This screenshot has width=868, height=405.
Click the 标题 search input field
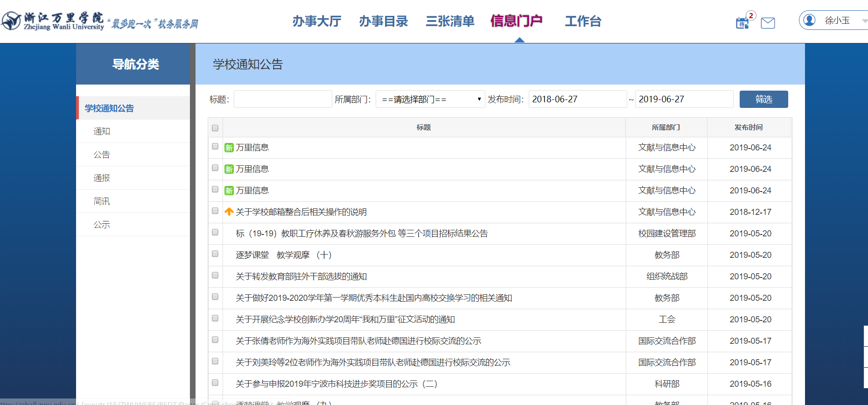point(282,99)
